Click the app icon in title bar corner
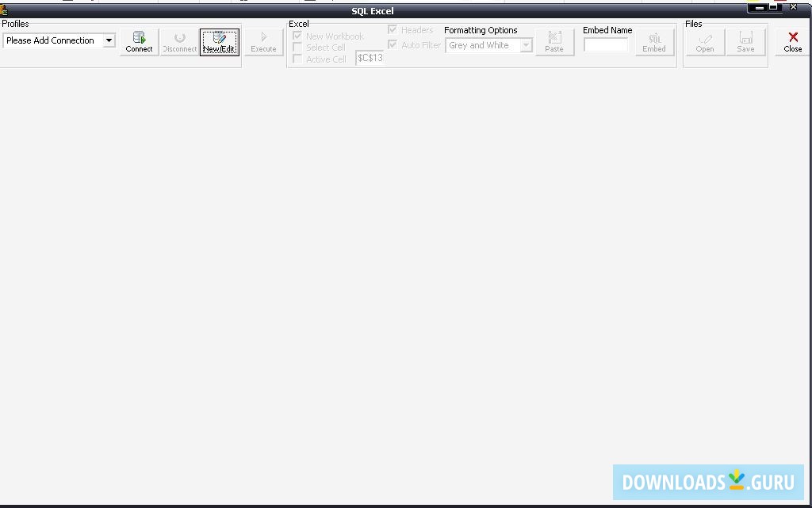This screenshot has height=508, width=812. pos(4,10)
